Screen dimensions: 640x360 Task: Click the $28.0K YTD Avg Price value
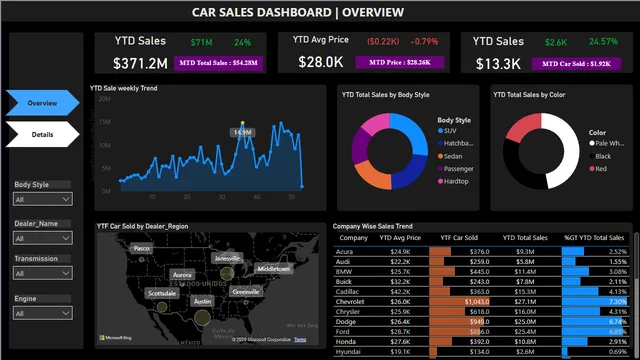320,62
